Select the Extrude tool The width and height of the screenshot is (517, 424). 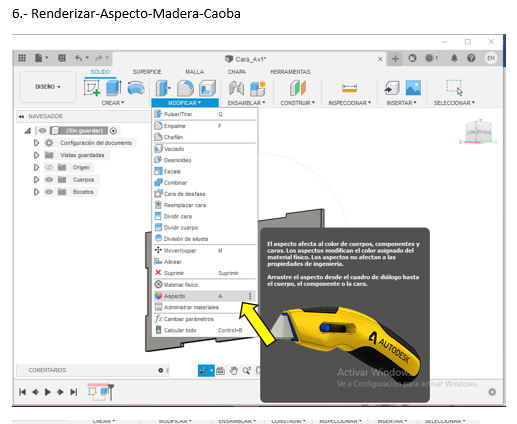114,88
